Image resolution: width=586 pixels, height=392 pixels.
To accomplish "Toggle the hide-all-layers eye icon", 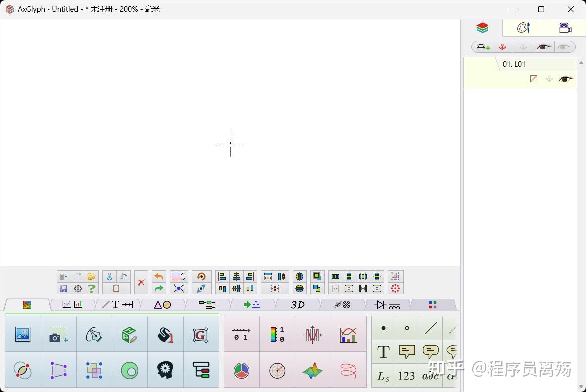I will pos(564,47).
